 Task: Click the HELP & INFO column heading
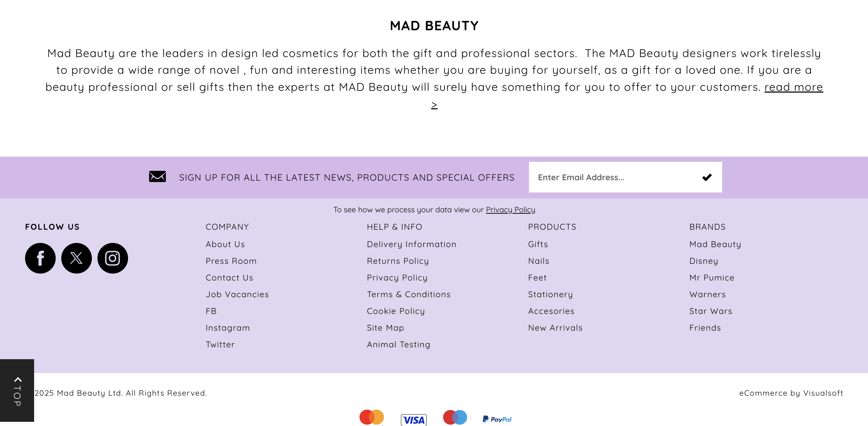tap(394, 227)
